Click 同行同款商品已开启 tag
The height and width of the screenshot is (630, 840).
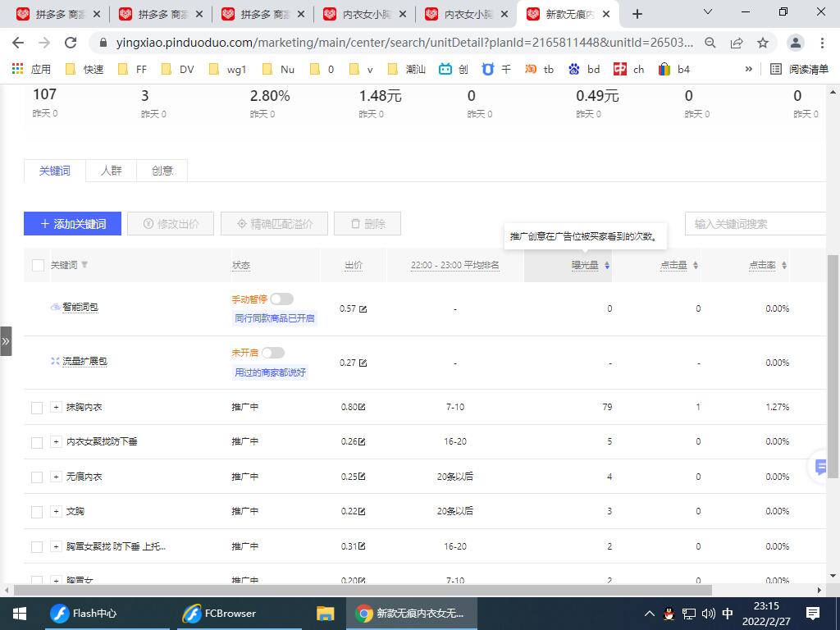(x=274, y=318)
